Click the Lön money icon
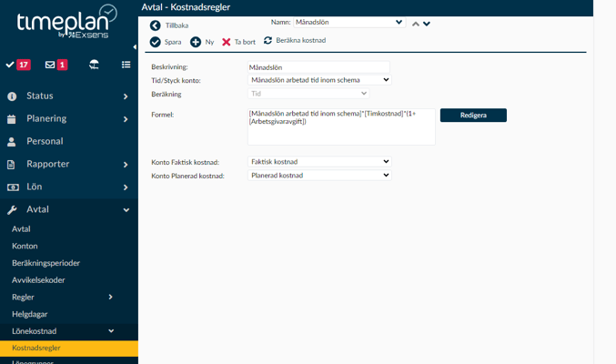This screenshot has height=364, width=616. [x=13, y=187]
